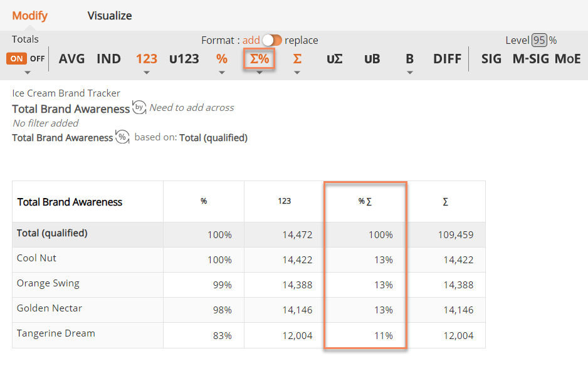
Task: Select the Σ column header
Action: tap(446, 202)
